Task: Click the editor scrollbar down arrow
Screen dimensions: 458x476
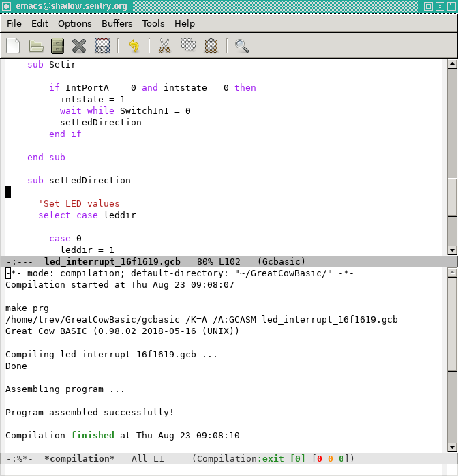Action: 453,250
